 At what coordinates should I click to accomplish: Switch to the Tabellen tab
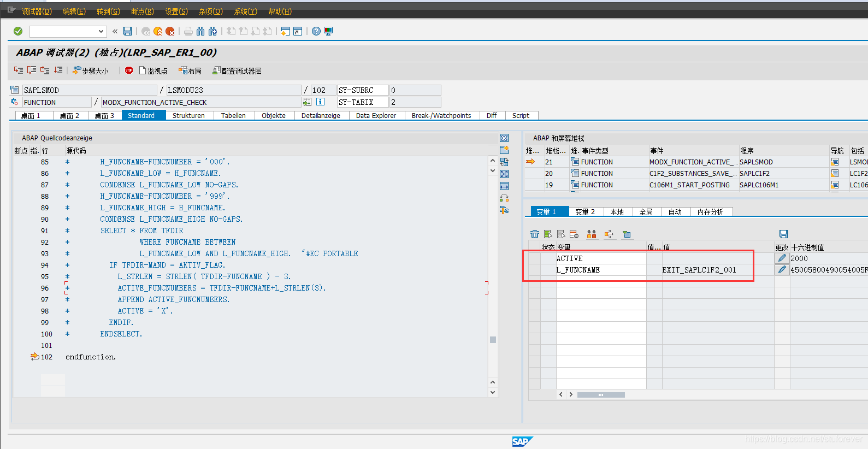click(233, 115)
